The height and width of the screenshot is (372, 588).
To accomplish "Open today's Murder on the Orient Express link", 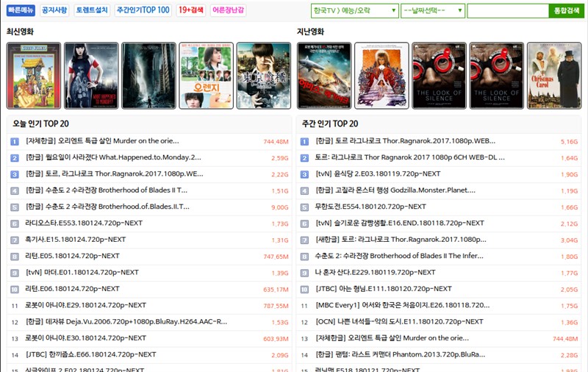I will [102, 141].
